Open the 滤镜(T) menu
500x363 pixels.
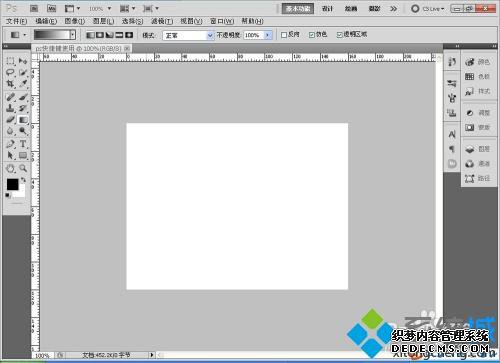162,21
